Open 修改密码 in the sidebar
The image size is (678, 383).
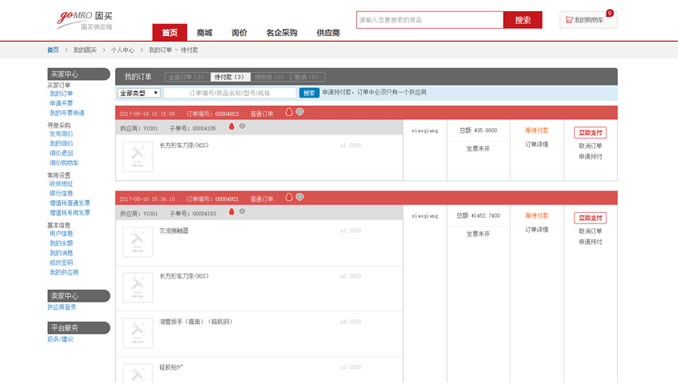pyautogui.click(x=61, y=263)
